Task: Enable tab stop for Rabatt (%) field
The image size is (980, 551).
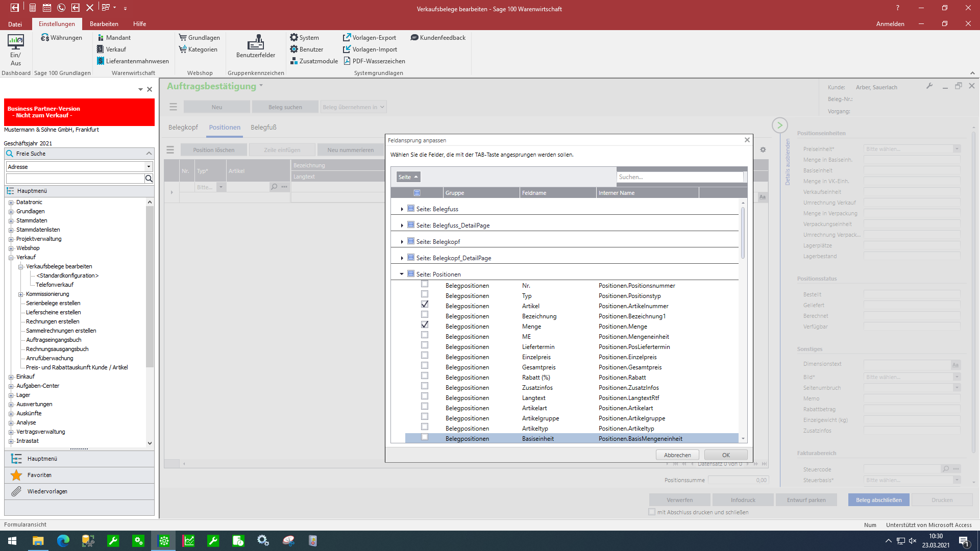Action: click(425, 376)
